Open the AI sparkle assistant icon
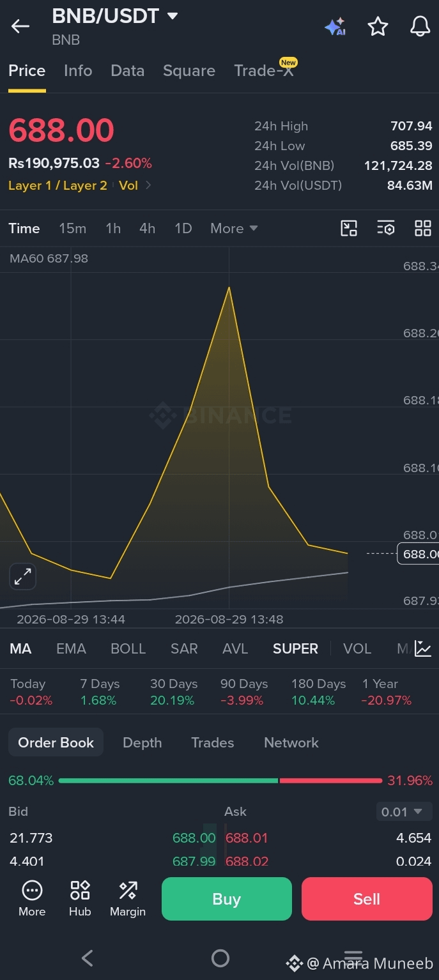This screenshot has width=439, height=980. [x=335, y=27]
